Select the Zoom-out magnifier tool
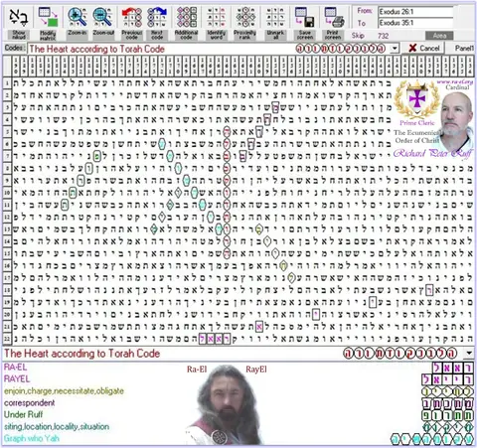Viewport: 477px width, 448px height. [103, 22]
